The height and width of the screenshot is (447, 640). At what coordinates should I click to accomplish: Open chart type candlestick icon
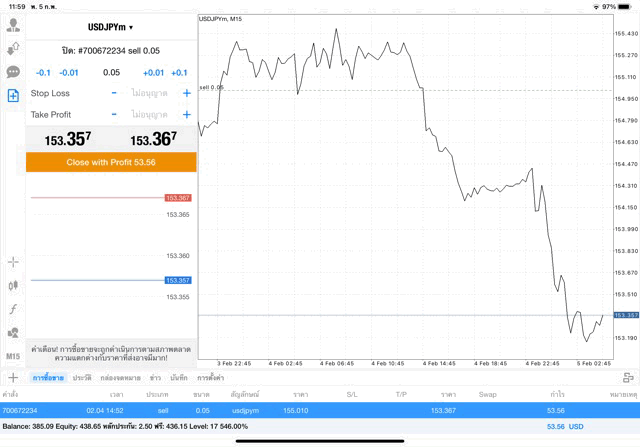(13, 285)
